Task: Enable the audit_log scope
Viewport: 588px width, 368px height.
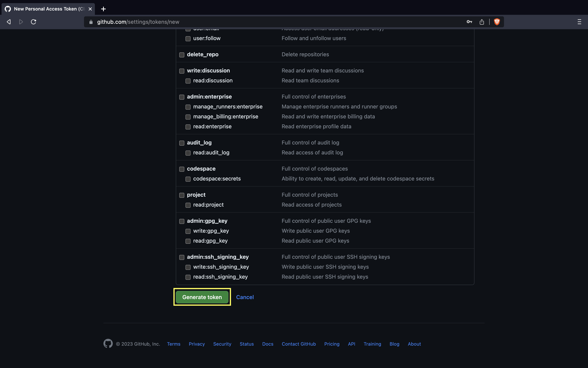Action: [182, 143]
